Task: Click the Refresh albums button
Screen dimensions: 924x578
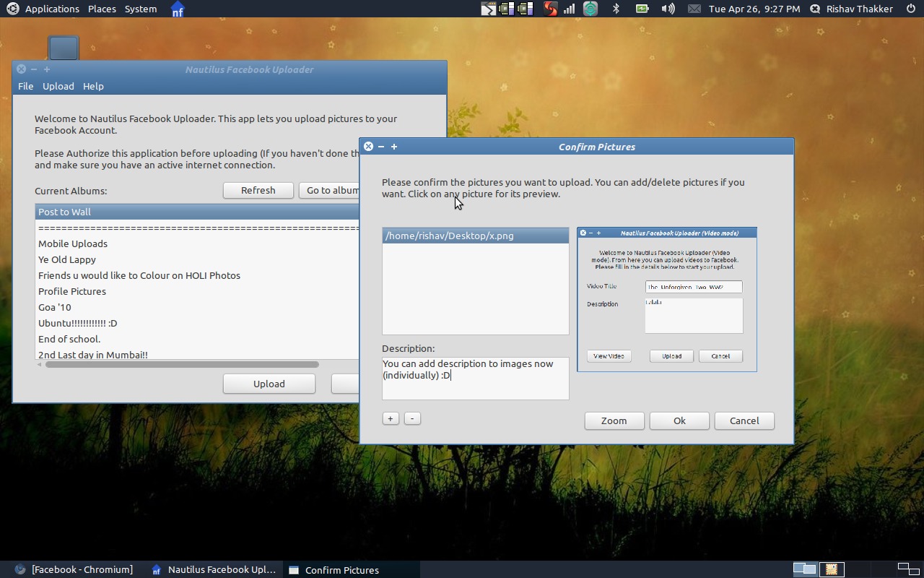Action: click(258, 190)
